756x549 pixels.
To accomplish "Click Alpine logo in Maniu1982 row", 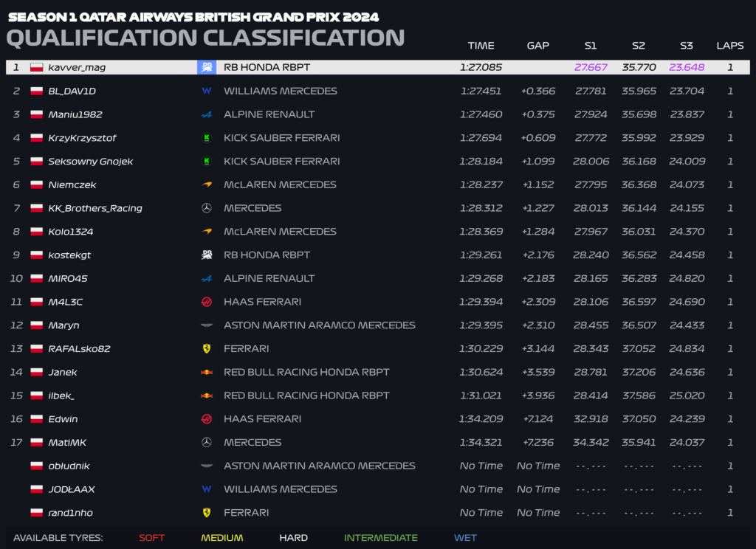I will (207, 114).
